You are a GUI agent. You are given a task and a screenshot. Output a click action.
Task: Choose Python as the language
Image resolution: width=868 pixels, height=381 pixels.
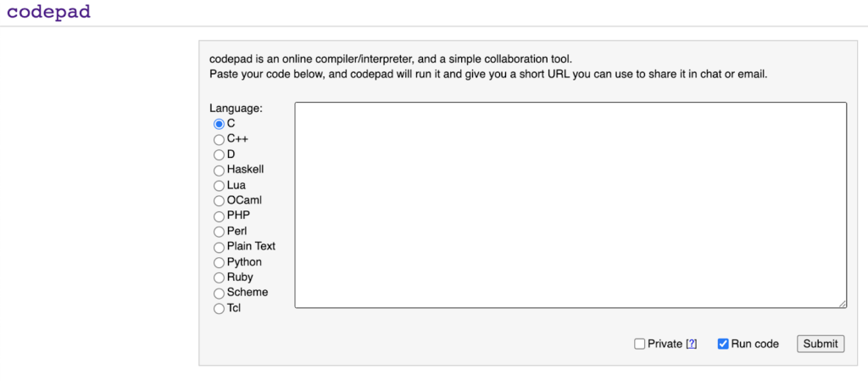click(219, 262)
